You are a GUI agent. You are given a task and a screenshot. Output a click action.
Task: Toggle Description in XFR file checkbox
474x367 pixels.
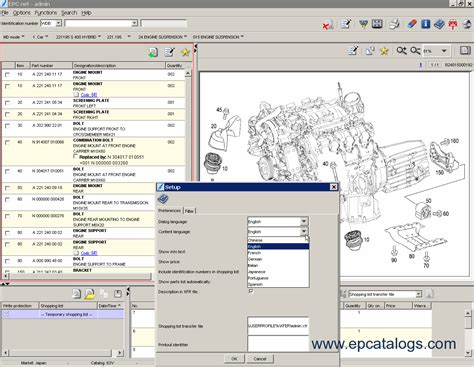click(251, 291)
